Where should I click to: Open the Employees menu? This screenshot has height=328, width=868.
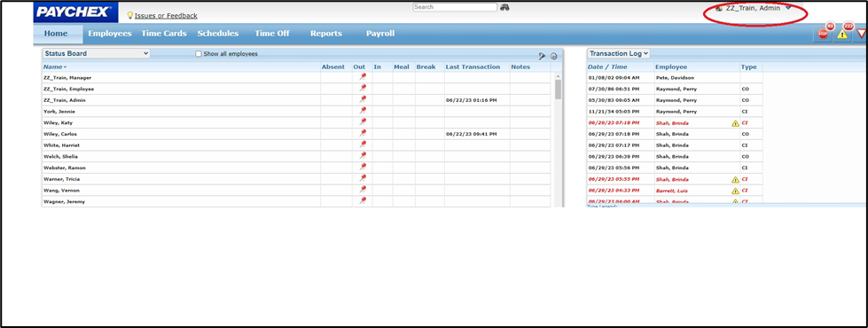(110, 34)
